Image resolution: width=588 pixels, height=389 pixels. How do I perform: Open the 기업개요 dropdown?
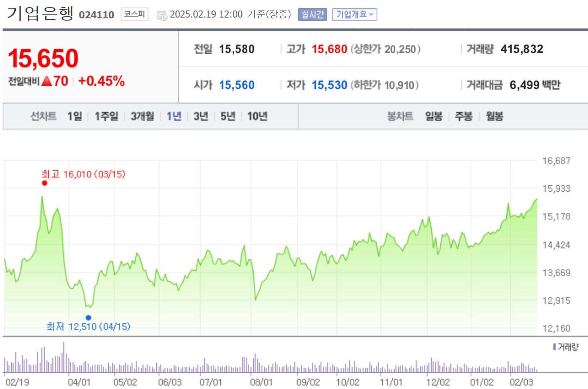click(x=355, y=15)
